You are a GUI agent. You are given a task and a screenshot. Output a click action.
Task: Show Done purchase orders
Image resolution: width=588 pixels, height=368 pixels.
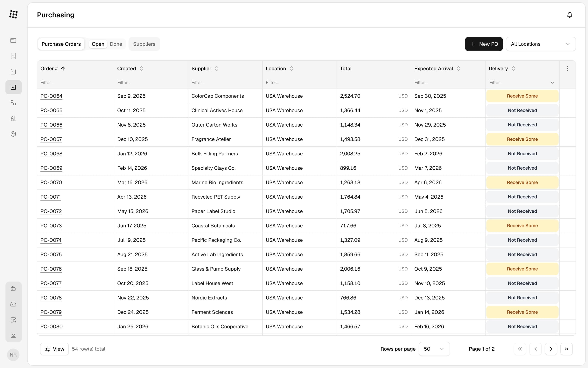point(116,44)
